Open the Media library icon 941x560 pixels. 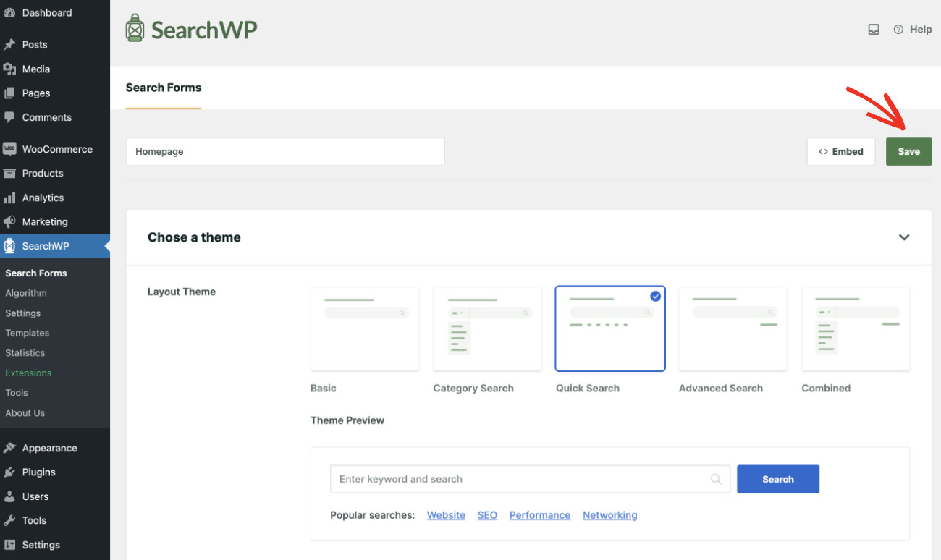tap(10, 69)
